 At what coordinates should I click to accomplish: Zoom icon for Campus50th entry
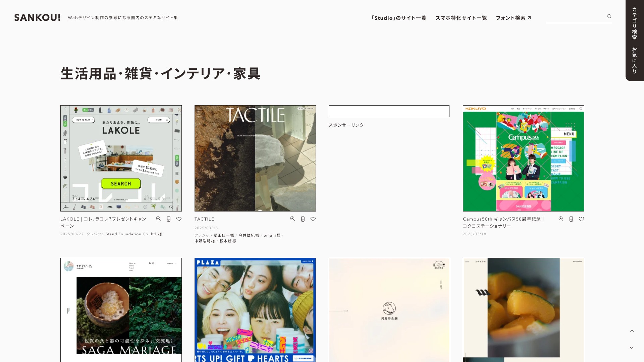pyautogui.click(x=561, y=219)
